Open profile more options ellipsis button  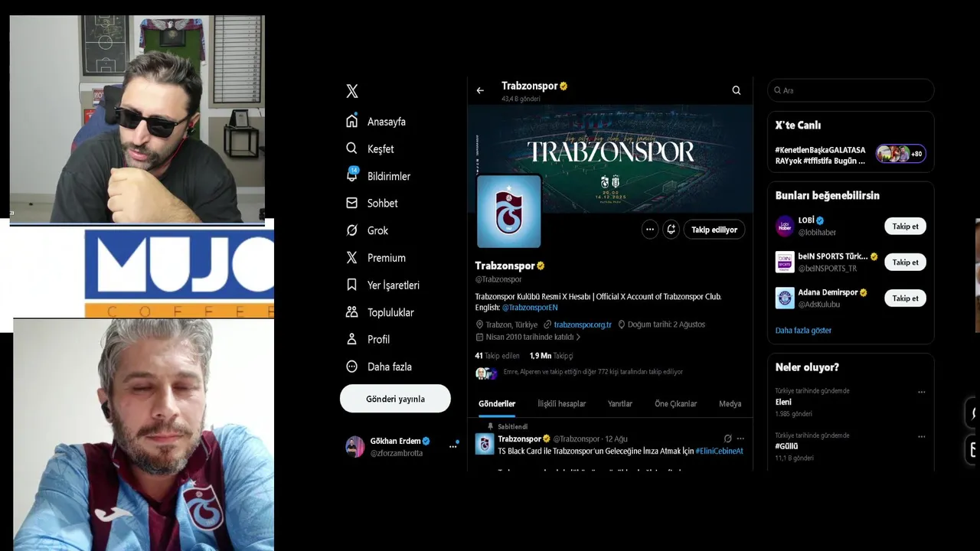click(x=650, y=230)
